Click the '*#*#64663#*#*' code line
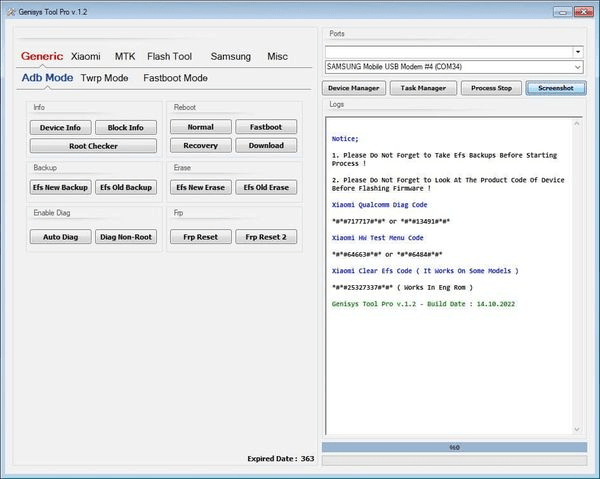The height and width of the screenshot is (479, 600). [x=387, y=254]
